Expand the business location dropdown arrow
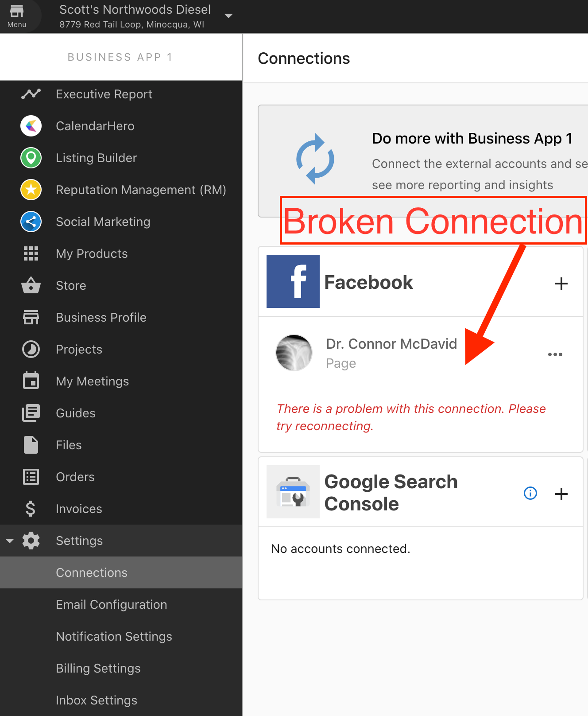 point(228,16)
